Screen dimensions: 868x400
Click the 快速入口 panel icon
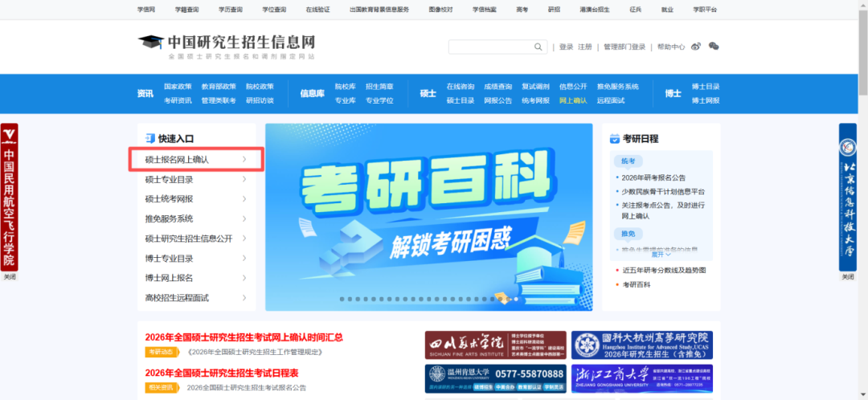pos(150,138)
